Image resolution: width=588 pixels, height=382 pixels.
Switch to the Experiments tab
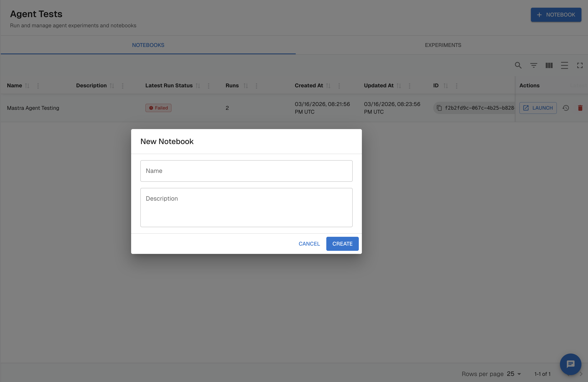click(443, 45)
